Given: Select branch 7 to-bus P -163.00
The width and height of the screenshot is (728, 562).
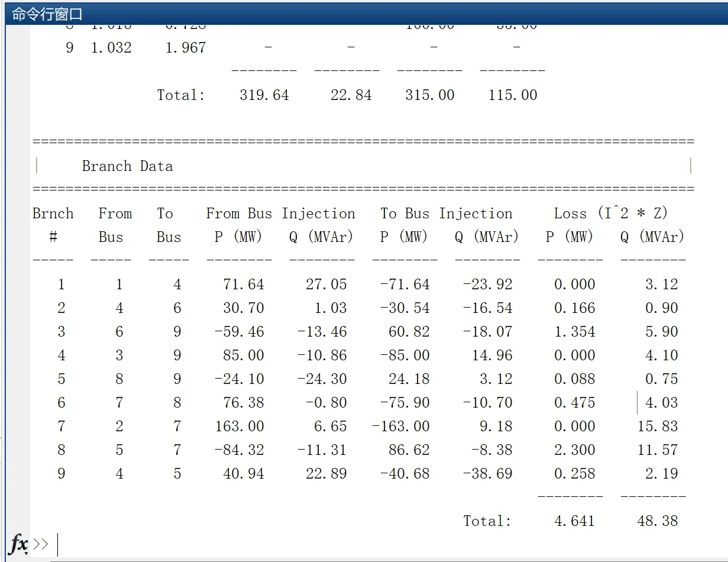Looking at the screenshot, I should coord(401,427).
